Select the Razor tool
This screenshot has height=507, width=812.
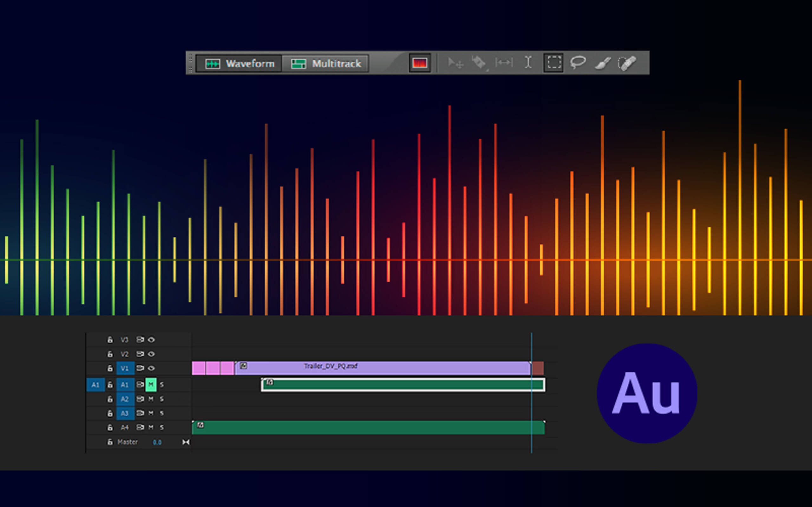pos(479,62)
